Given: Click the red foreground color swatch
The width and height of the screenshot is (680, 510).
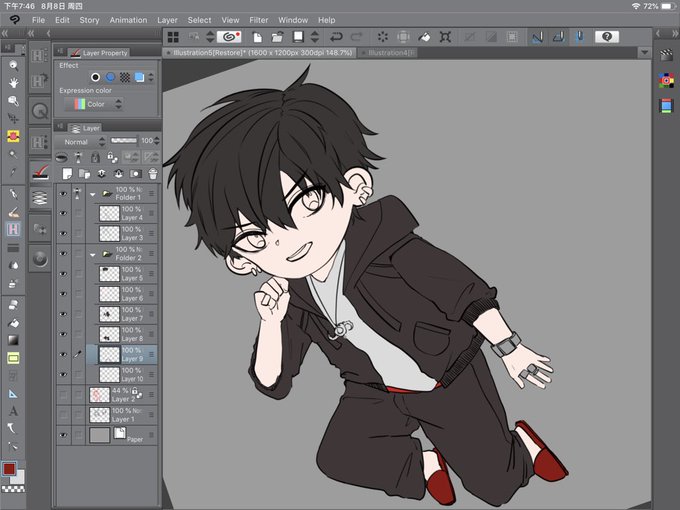Looking at the screenshot, I should pos(9,469).
